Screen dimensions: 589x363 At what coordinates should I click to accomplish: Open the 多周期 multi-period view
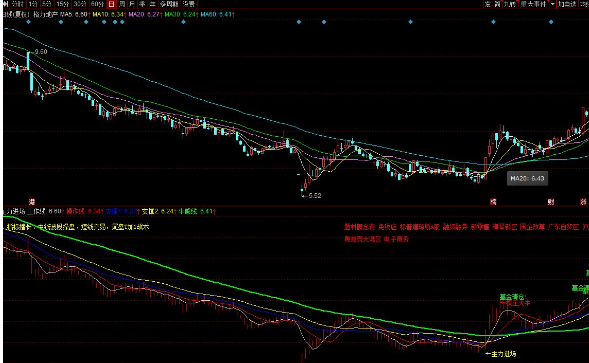[x=169, y=4]
